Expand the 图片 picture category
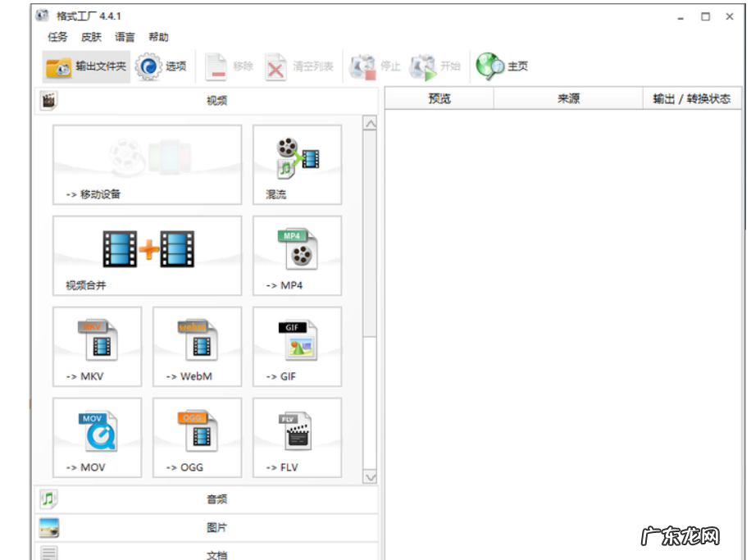751x560 pixels. click(216, 527)
